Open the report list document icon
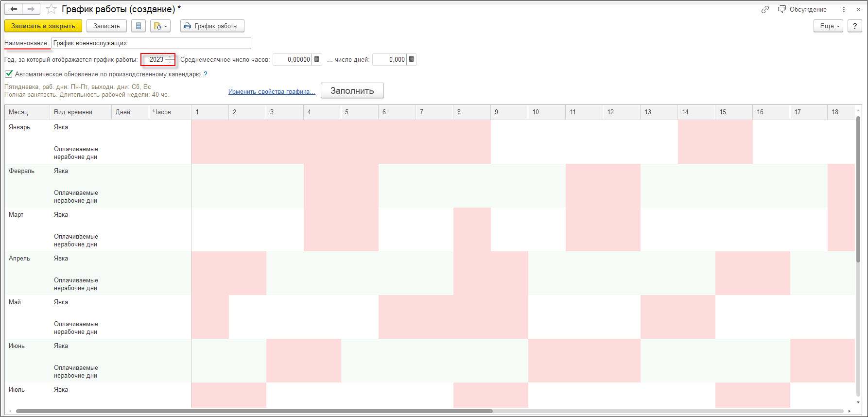This screenshot has width=868, height=417. (x=139, y=26)
